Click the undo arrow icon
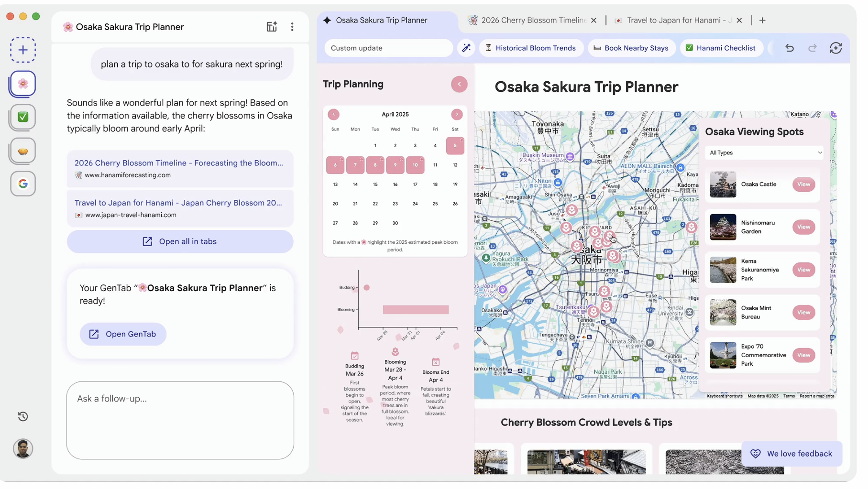The image size is (868, 489). pos(789,48)
